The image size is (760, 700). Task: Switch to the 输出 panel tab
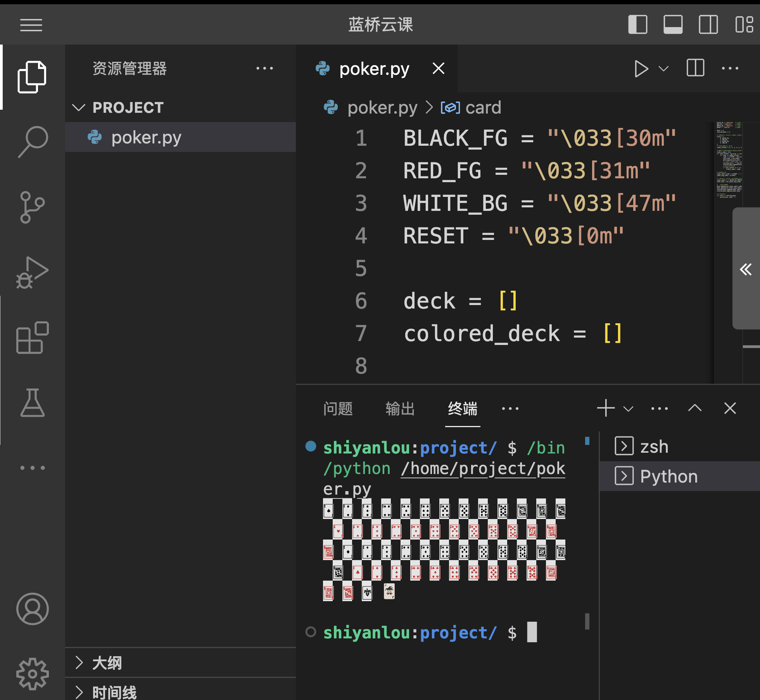pyautogui.click(x=400, y=409)
